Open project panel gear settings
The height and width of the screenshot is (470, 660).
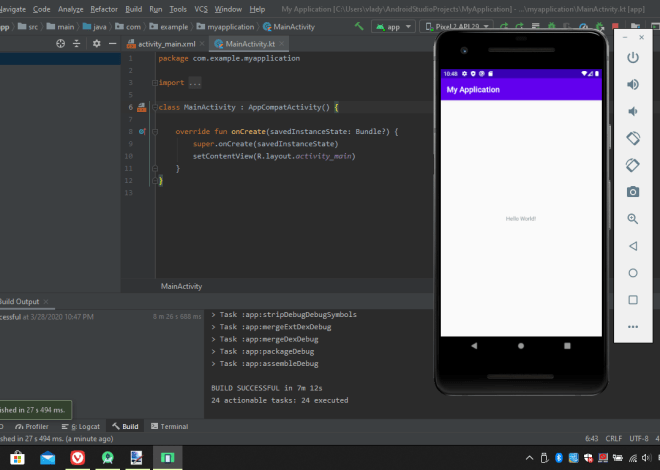[96, 43]
